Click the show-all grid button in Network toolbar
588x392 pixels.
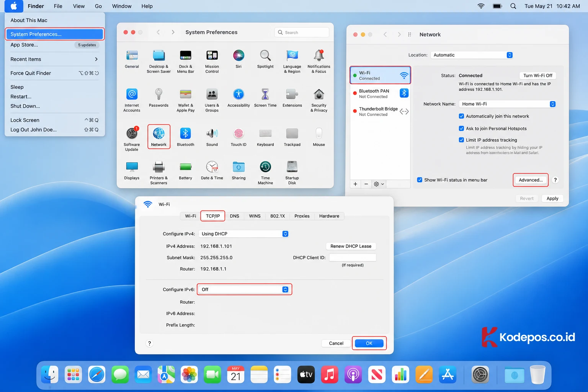point(410,34)
